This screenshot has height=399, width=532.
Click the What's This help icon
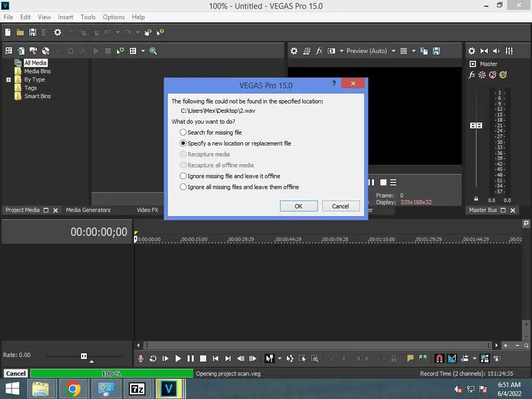160,32
